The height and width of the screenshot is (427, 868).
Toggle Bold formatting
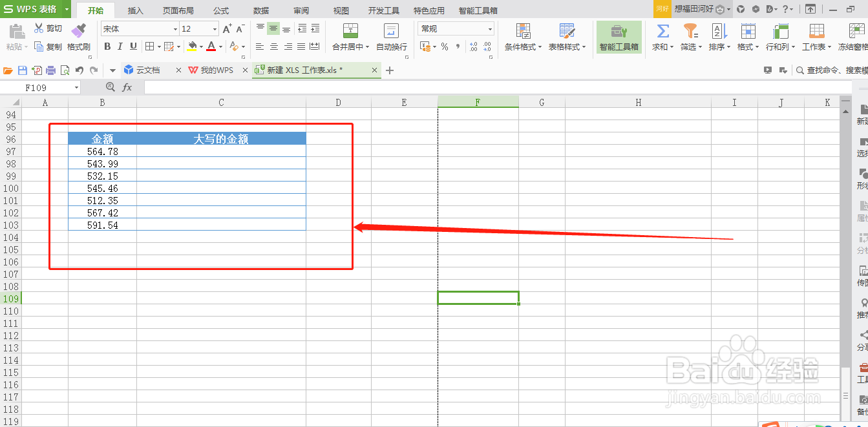[107, 47]
